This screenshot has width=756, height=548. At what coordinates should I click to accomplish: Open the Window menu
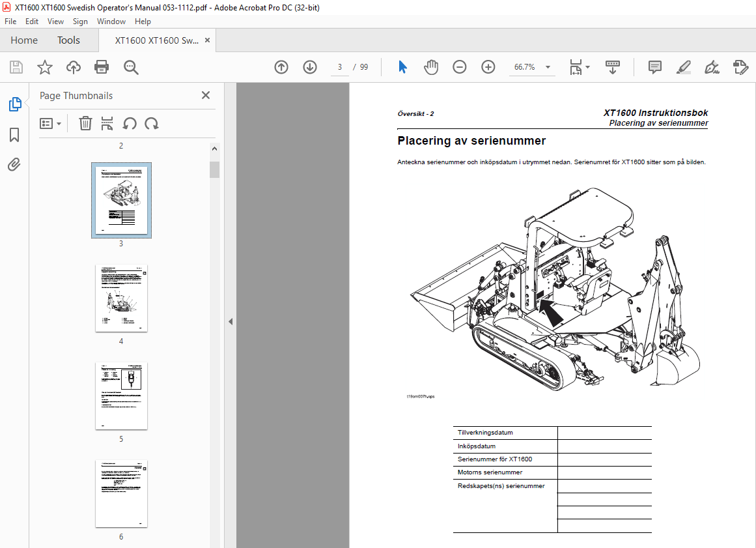pyautogui.click(x=111, y=22)
